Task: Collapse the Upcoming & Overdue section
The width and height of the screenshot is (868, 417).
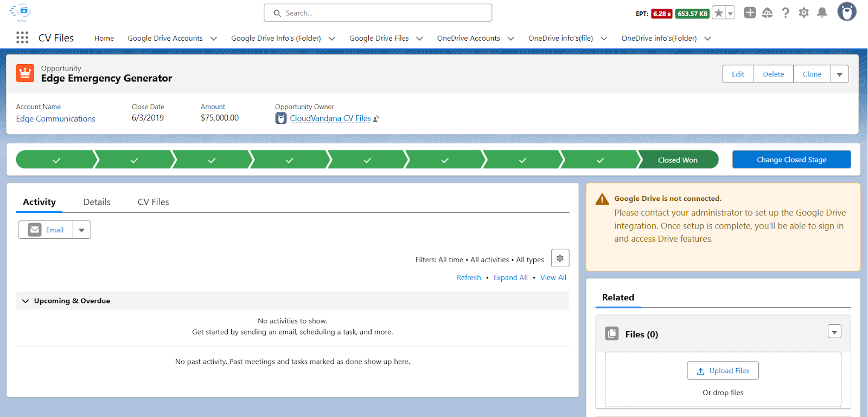Action: tap(25, 301)
